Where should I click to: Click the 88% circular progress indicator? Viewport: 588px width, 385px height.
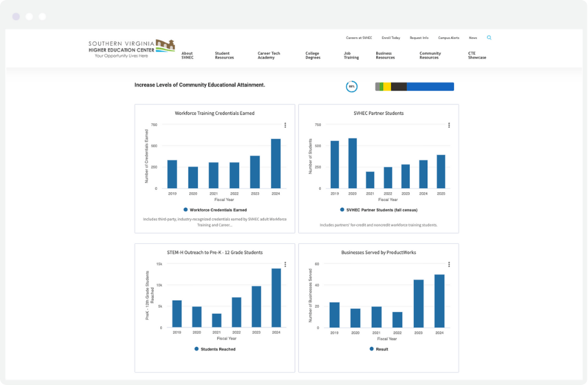click(x=352, y=87)
